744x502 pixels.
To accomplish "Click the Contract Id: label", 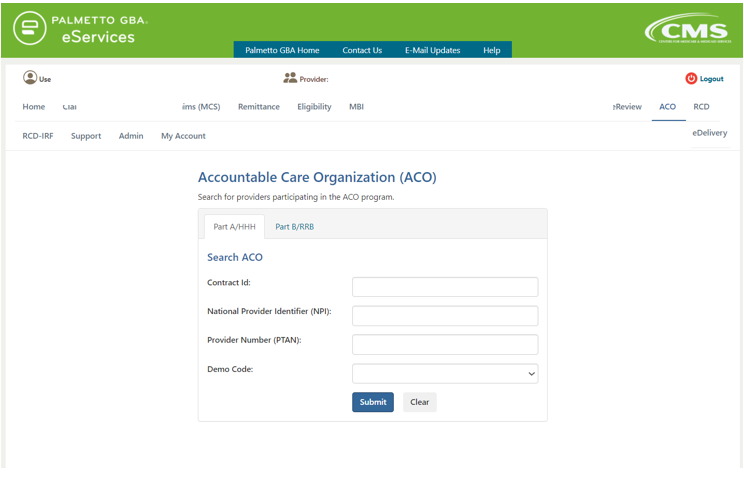I will tap(229, 283).
